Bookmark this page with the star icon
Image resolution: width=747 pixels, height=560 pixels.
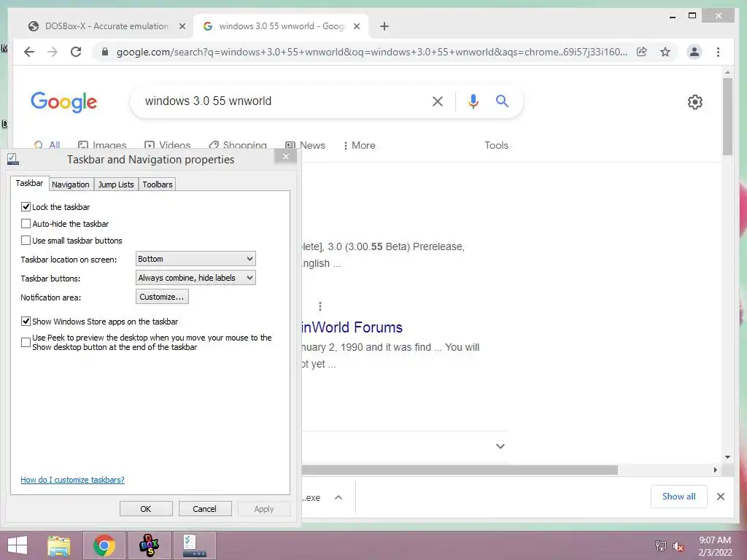pyautogui.click(x=665, y=52)
